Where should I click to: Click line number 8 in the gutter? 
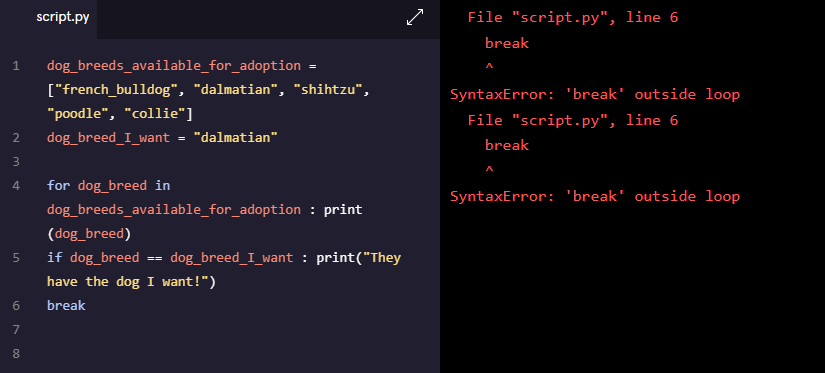(x=16, y=354)
